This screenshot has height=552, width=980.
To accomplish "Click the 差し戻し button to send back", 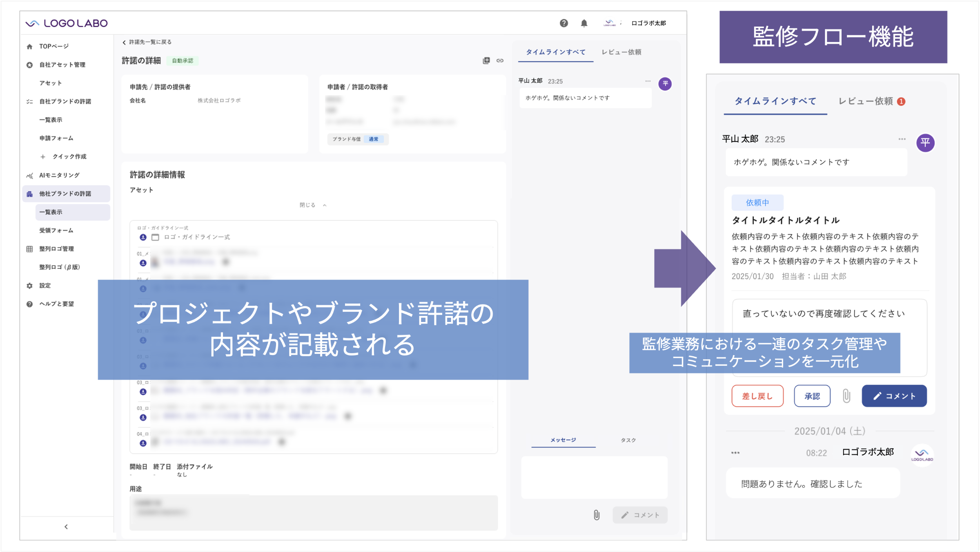I will (757, 396).
